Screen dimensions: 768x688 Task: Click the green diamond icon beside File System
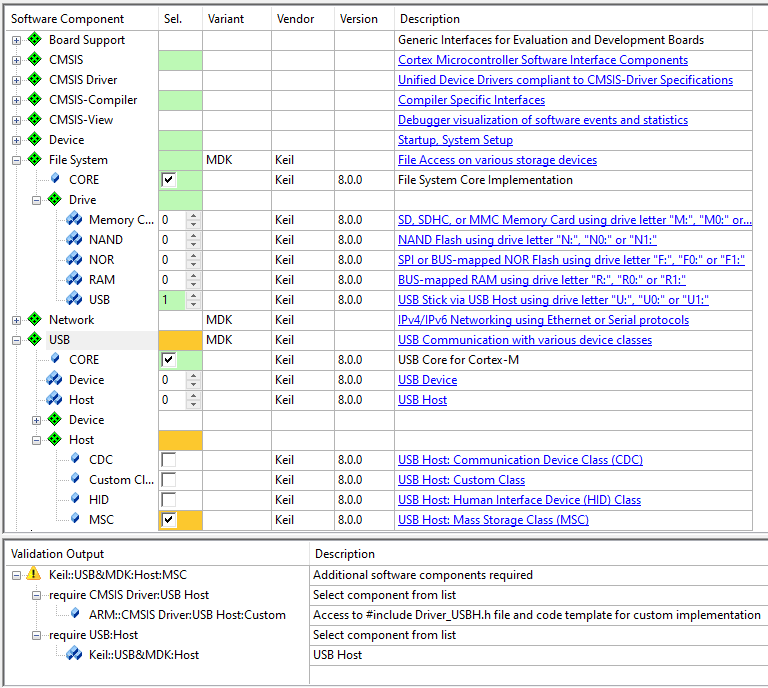(35, 160)
